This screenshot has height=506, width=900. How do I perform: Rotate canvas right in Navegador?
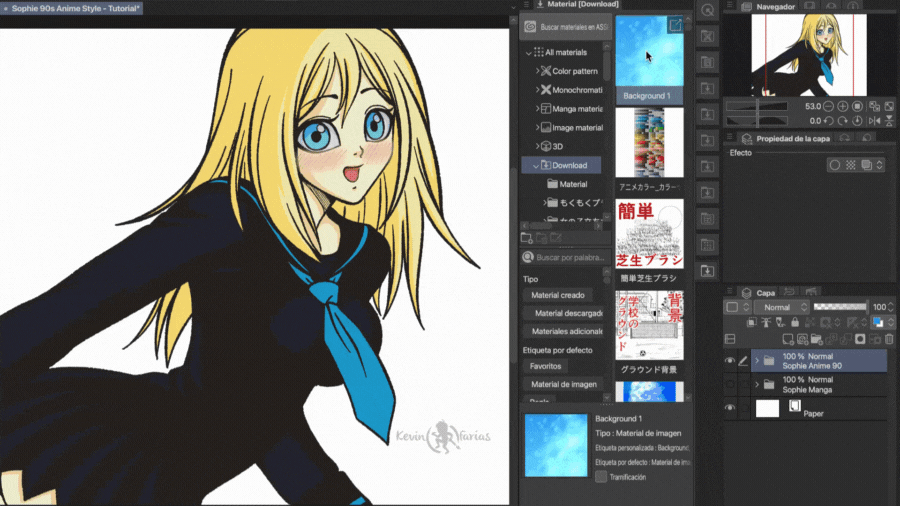(x=843, y=120)
